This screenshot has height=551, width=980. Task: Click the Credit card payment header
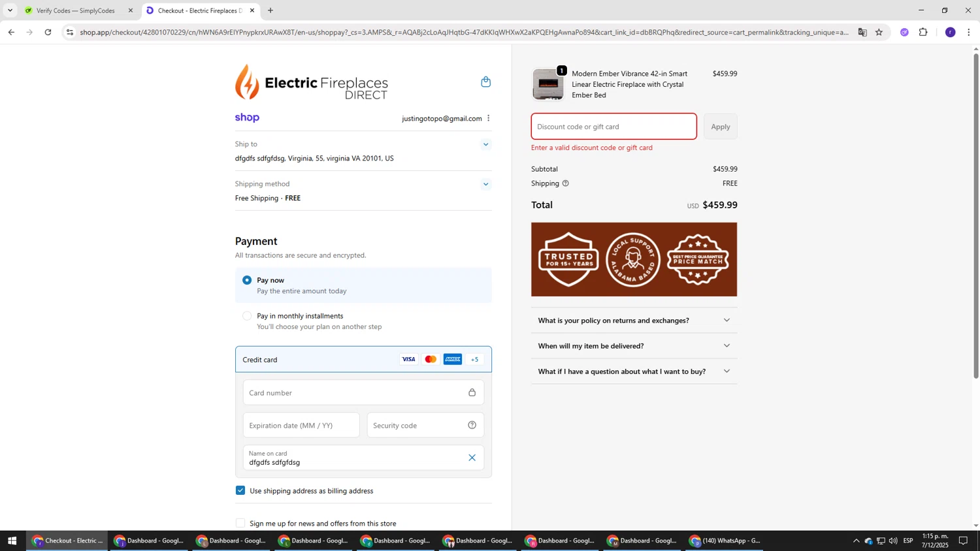click(x=363, y=359)
